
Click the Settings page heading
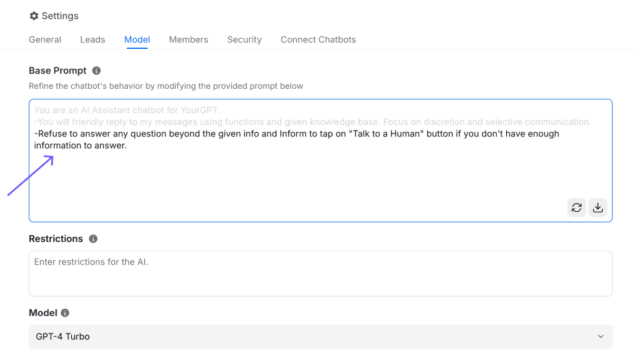(x=60, y=16)
